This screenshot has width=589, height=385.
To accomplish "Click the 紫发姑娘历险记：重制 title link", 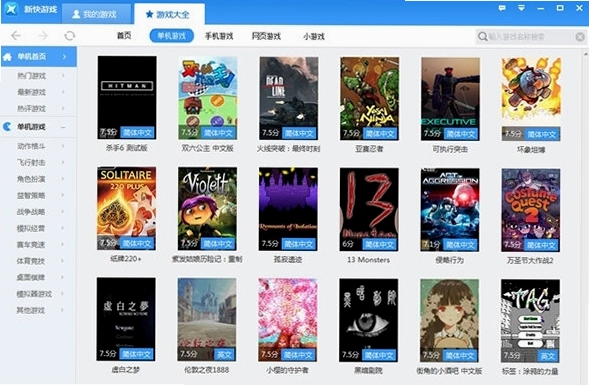I will point(207,259).
